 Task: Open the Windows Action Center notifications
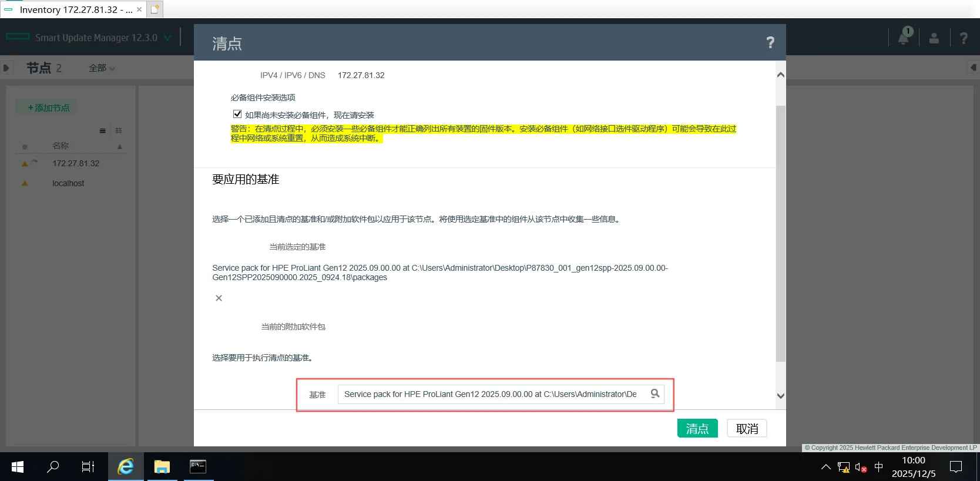click(x=956, y=467)
